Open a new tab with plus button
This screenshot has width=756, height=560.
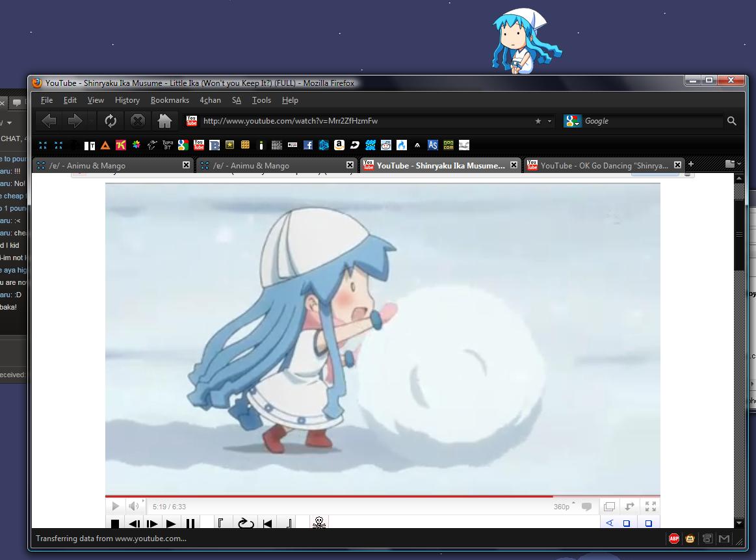click(x=691, y=165)
